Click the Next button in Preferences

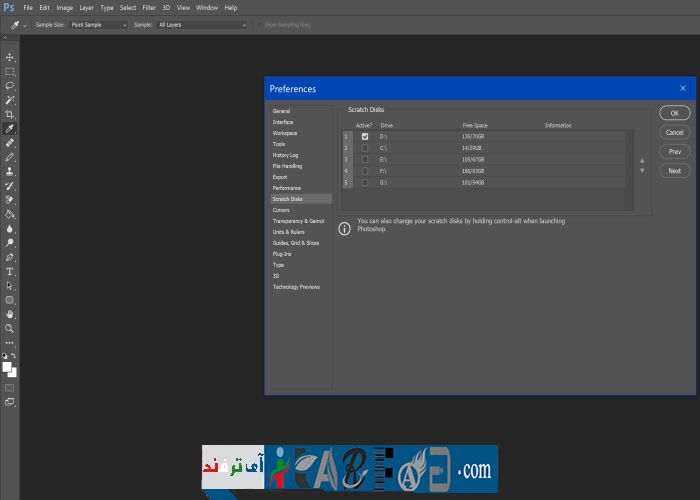[x=674, y=170]
